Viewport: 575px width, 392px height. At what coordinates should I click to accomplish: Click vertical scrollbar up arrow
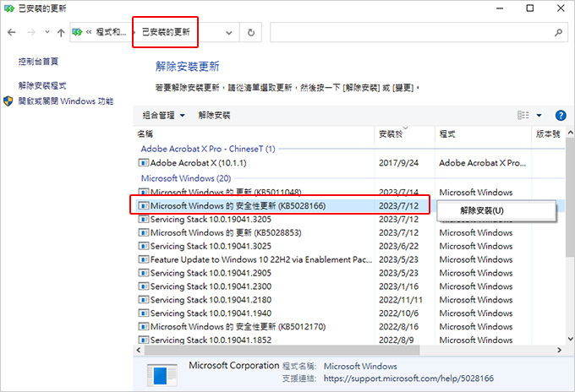coord(570,133)
